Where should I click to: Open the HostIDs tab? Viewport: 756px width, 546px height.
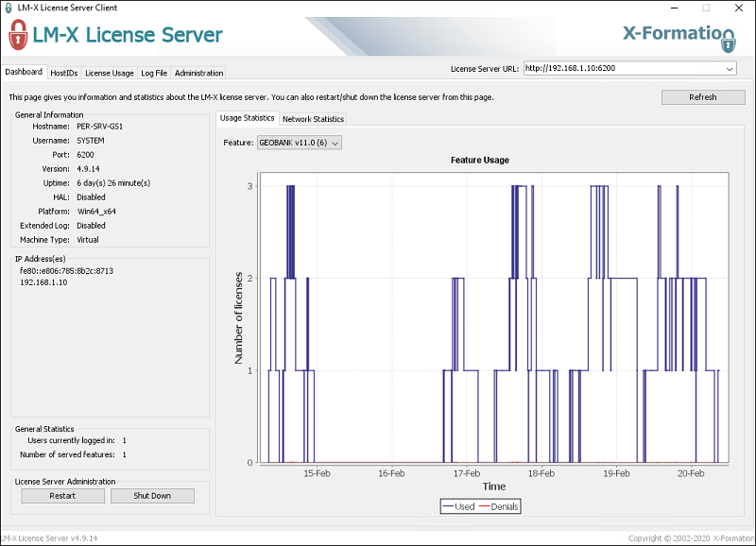(64, 73)
